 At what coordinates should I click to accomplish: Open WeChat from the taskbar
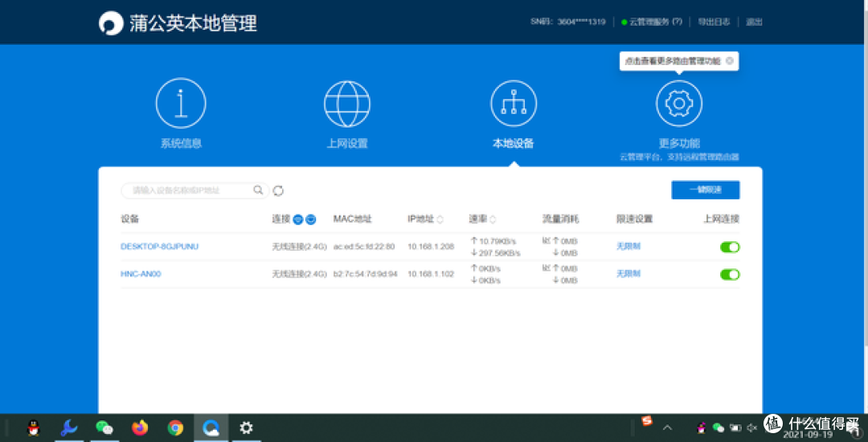(104, 428)
